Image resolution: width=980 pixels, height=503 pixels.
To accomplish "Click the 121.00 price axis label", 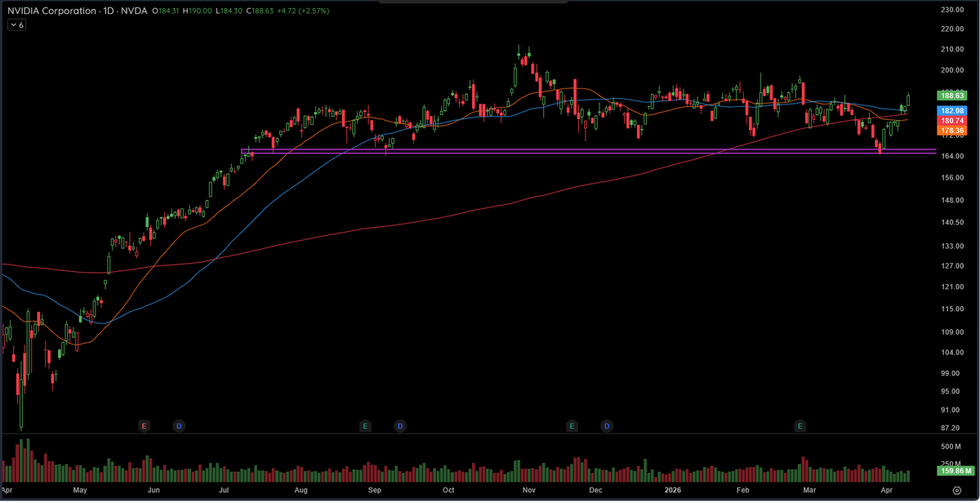I will pyautogui.click(x=952, y=287).
